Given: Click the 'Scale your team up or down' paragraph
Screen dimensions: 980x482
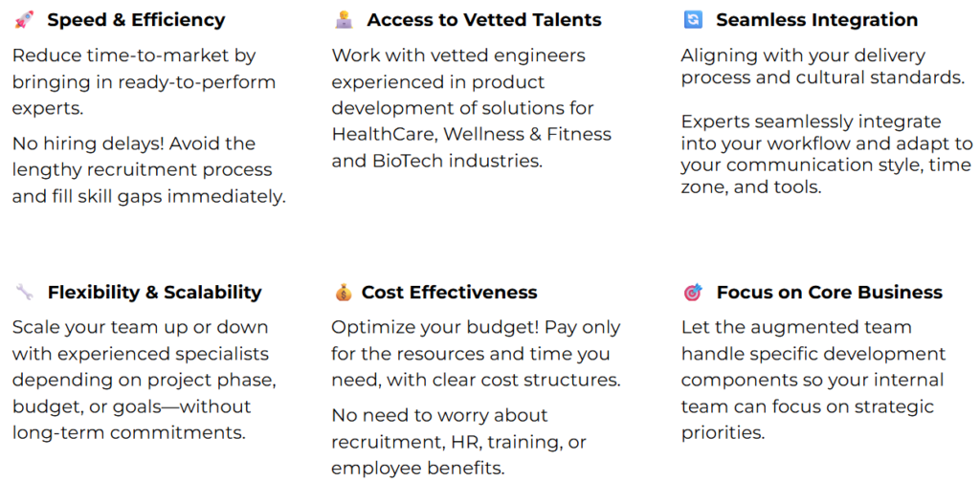Looking at the screenshot, I should [x=144, y=380].
